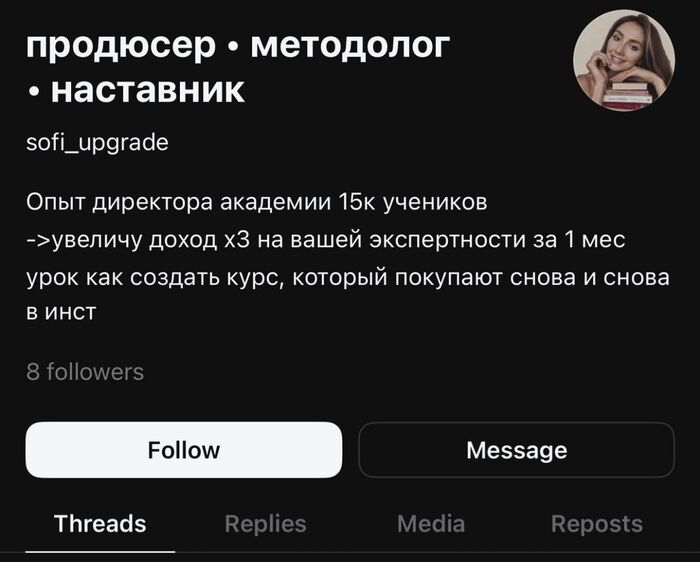Go to the Reposts tab
The image size is (700, 562).
[597, 523]
